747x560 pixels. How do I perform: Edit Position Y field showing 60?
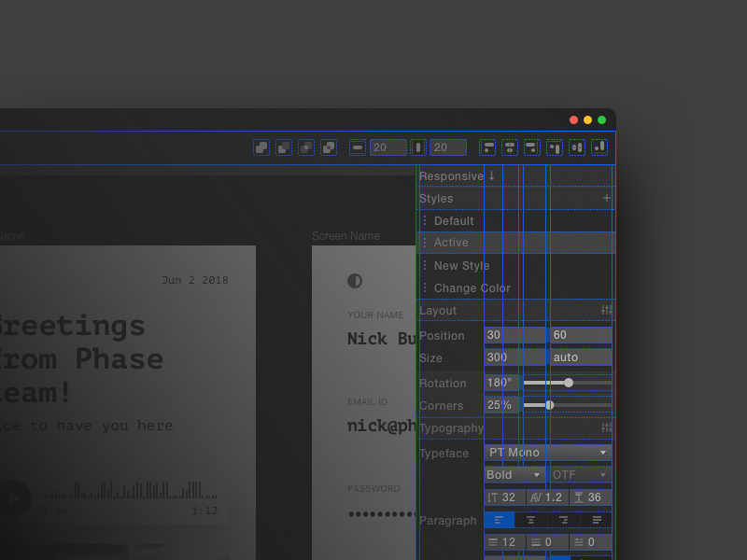(x=581, y=335)
